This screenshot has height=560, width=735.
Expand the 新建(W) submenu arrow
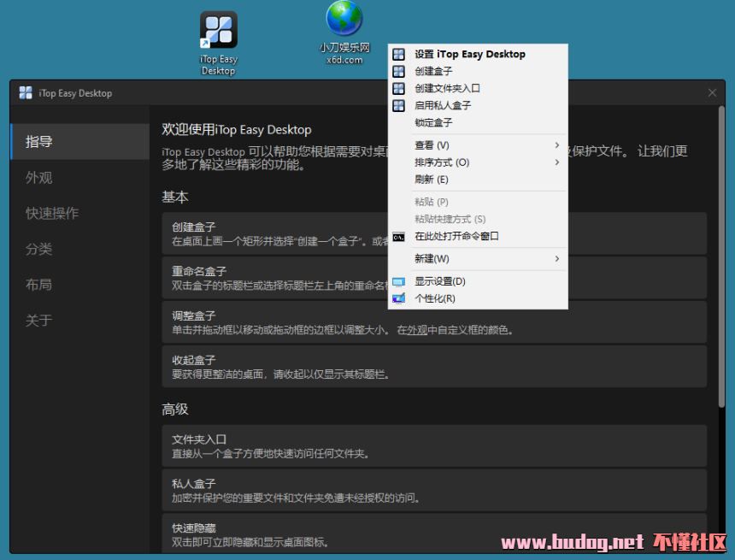(557, 259)
